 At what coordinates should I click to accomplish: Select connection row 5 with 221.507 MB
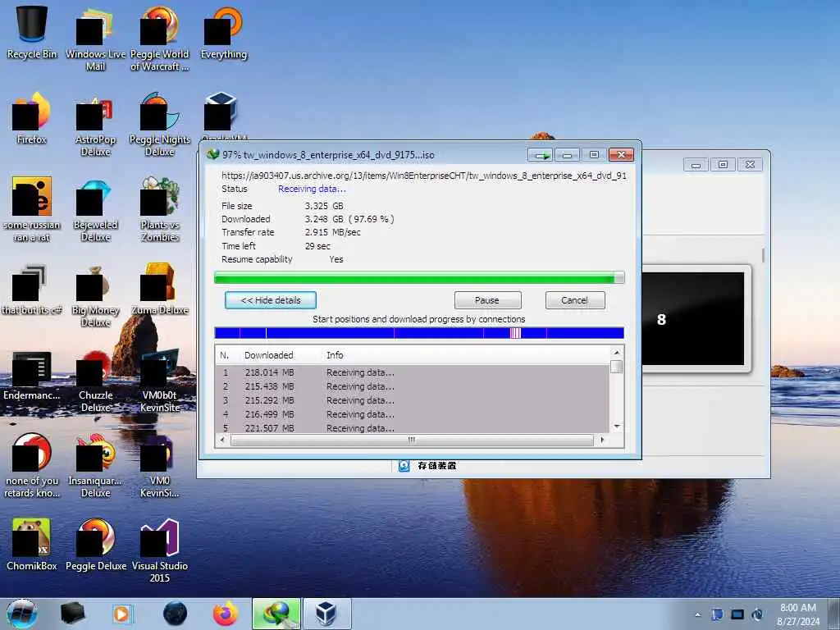(413, 427)
